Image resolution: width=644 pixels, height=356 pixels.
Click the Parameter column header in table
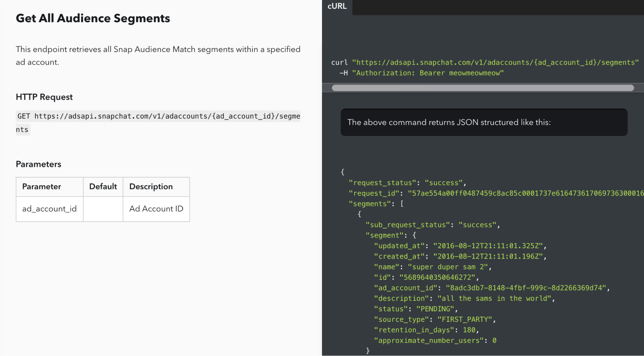pos(42,187)
